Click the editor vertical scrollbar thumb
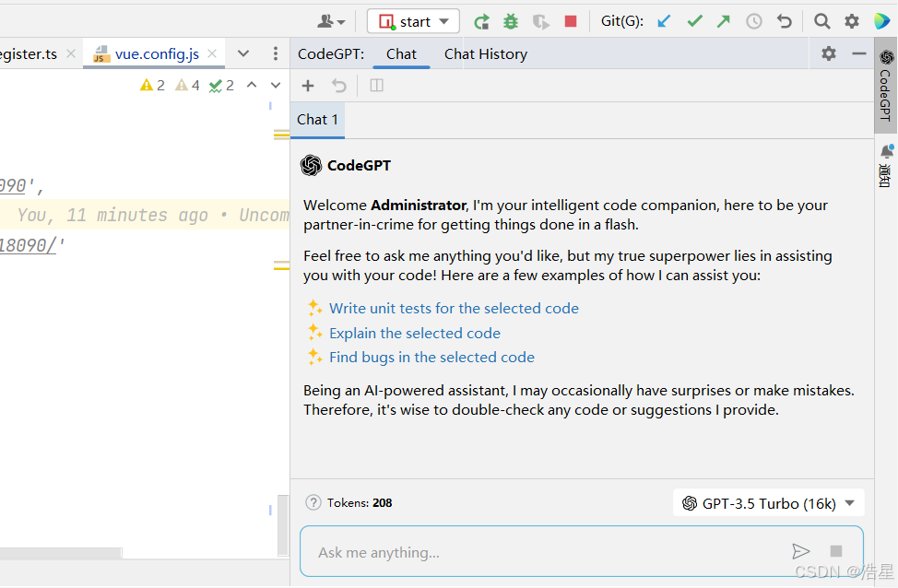Screen dimensions: 898x588 click(283, 524)
